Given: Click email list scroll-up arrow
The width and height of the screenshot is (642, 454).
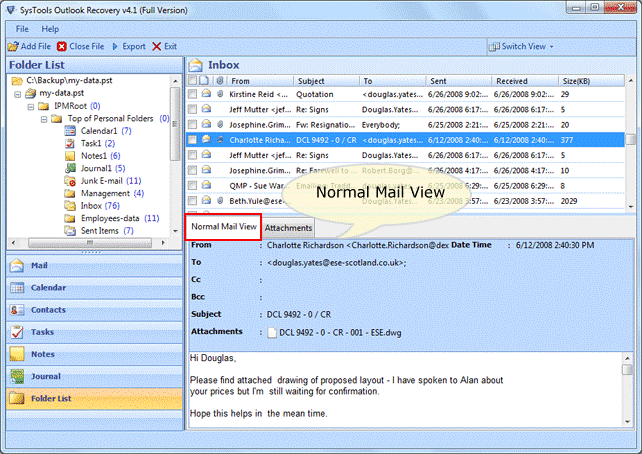Looking at the screenshot, I should 631,81.
